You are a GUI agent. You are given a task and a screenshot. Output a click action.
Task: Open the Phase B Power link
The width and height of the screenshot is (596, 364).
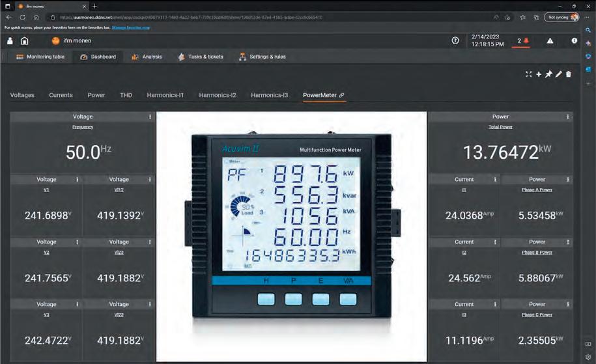[537, 252]
